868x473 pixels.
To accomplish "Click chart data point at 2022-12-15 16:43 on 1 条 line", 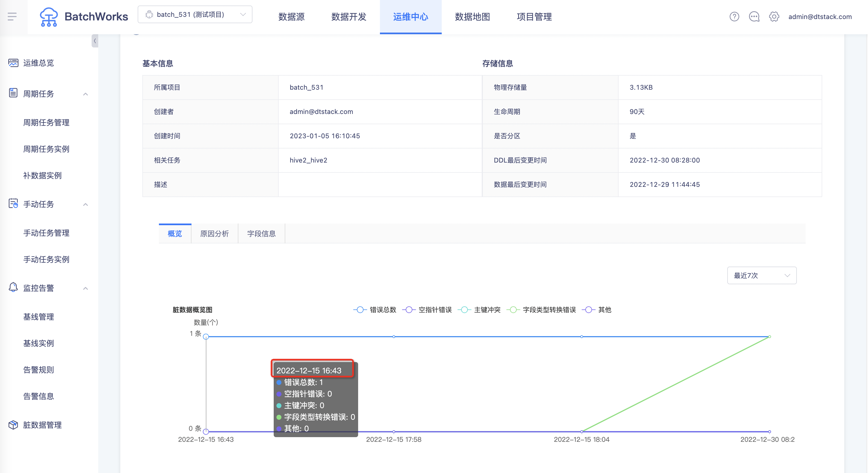I will pyautogui.click(x=206, y=336).
